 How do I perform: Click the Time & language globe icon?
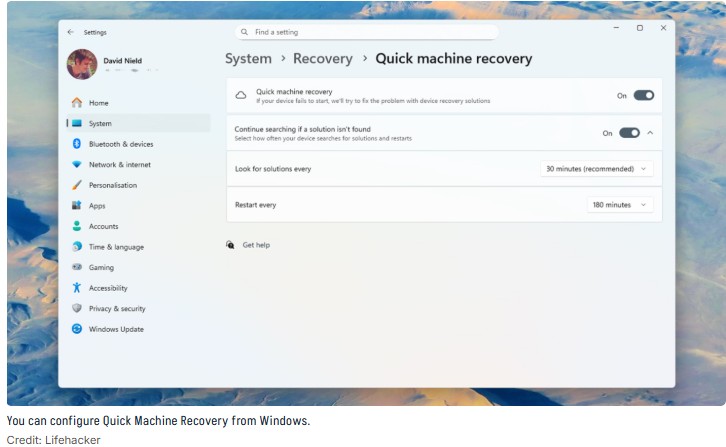[77, 246]
